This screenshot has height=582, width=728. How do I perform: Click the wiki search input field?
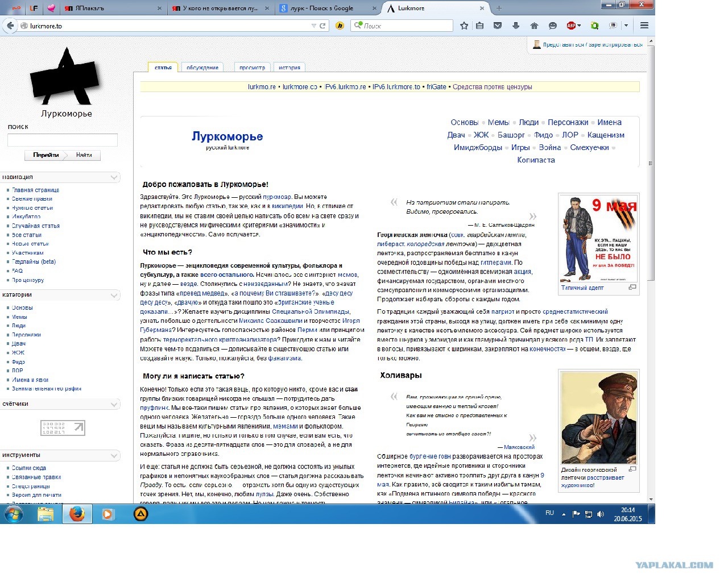point(63,140)
